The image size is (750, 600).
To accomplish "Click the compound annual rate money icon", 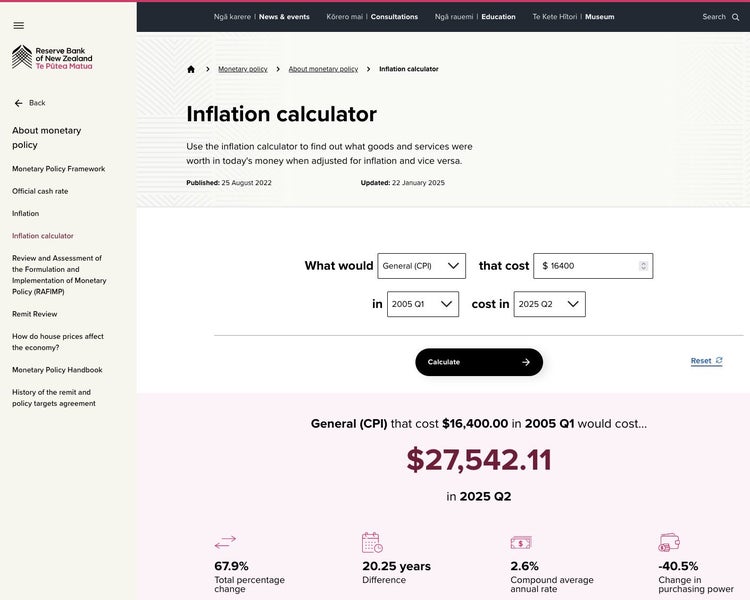I will pos(521,542).
